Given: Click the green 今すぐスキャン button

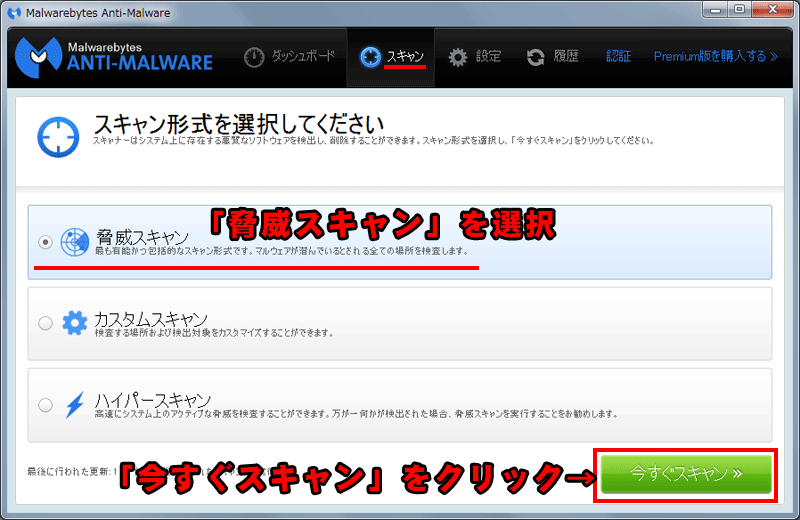Looking at the screenshot, I should pos(686,474).
